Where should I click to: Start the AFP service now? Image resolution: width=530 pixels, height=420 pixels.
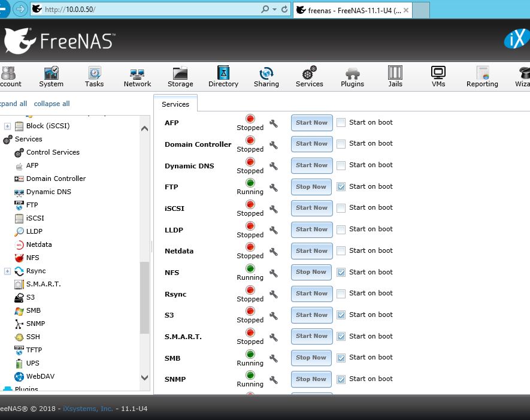click(311, 123)
